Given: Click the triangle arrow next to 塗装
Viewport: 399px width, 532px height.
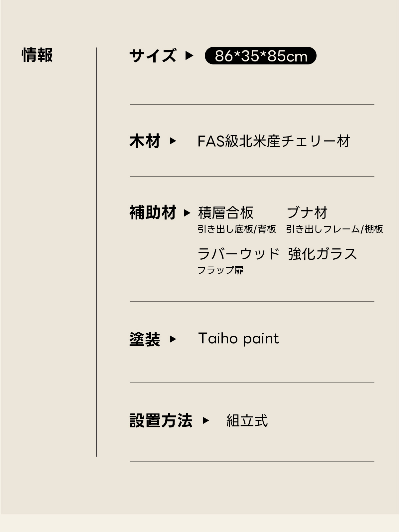Looking at the screenshot, I should 173,339.
